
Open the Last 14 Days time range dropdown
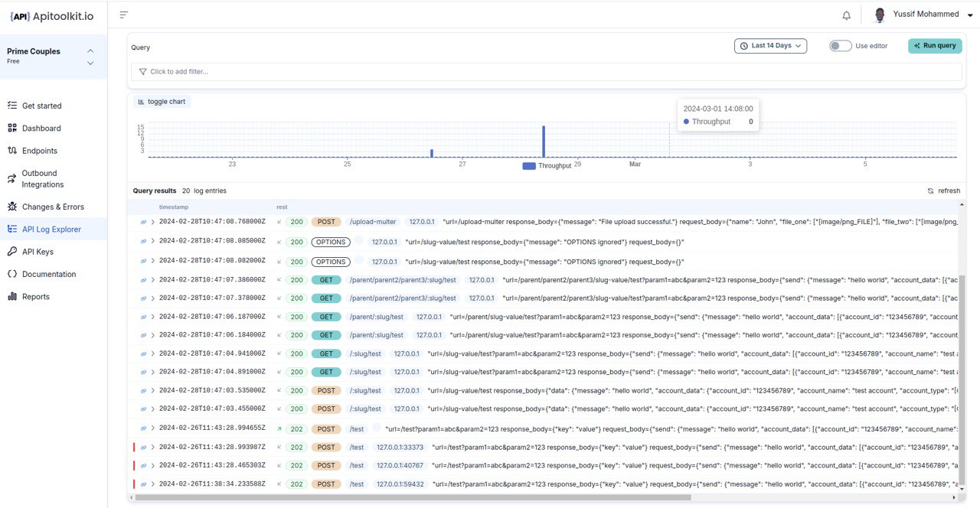[770, 45]
